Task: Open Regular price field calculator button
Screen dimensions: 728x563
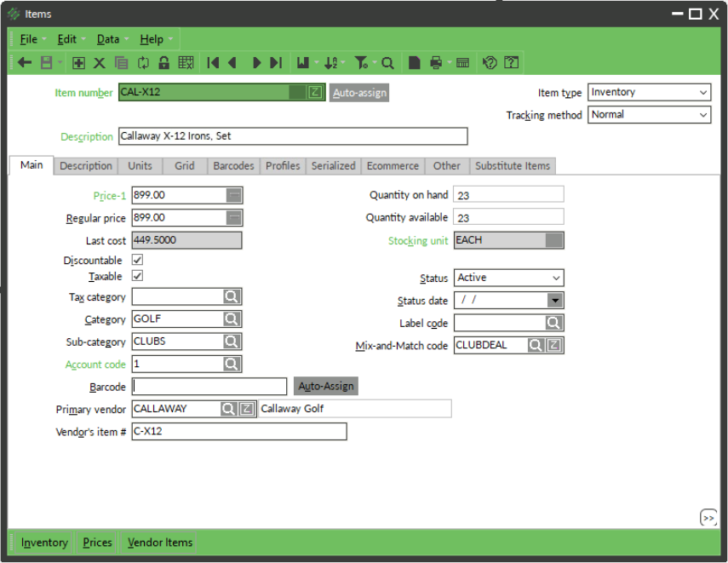Action: [234, 218]
